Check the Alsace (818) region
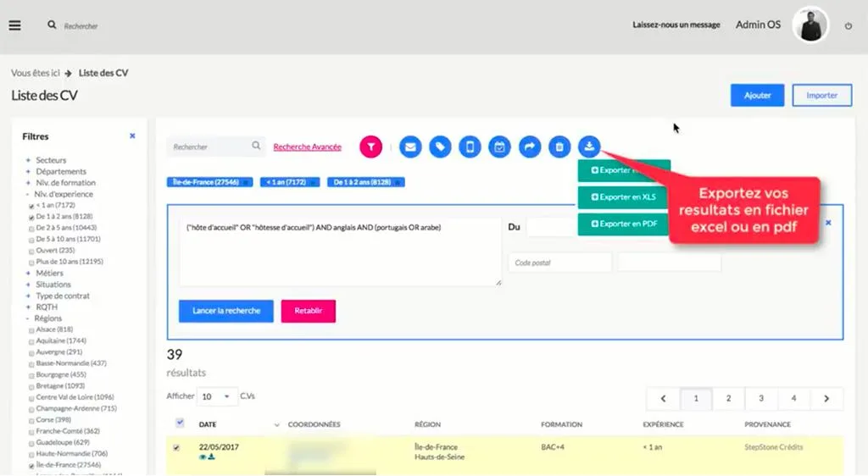868x476 pixels. tap(31, 330)
